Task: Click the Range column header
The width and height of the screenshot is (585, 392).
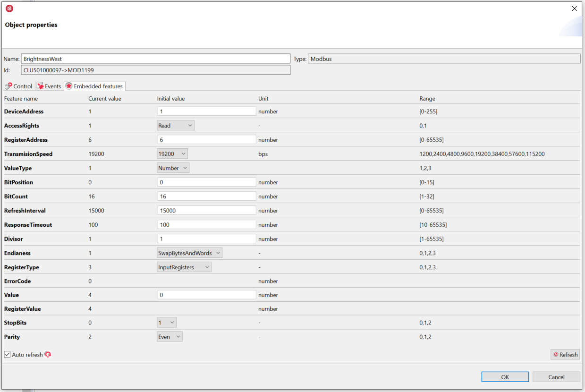Action: [427, 99]
